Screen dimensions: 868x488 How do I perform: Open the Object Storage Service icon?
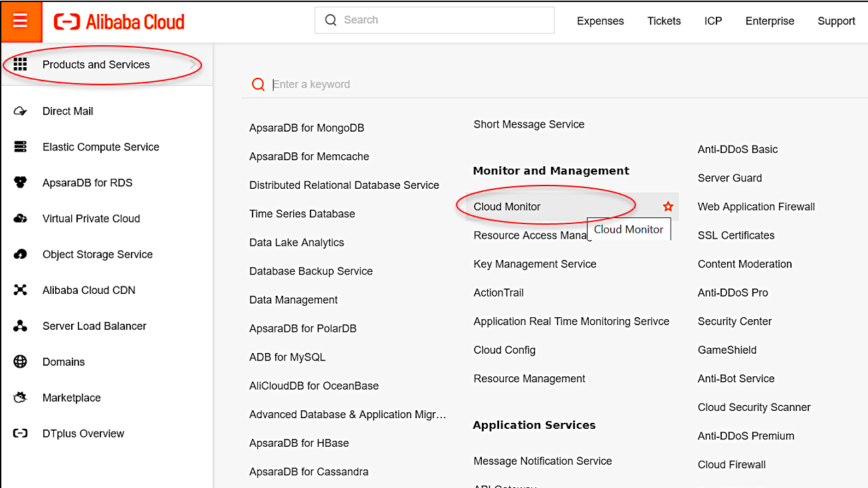21,254
